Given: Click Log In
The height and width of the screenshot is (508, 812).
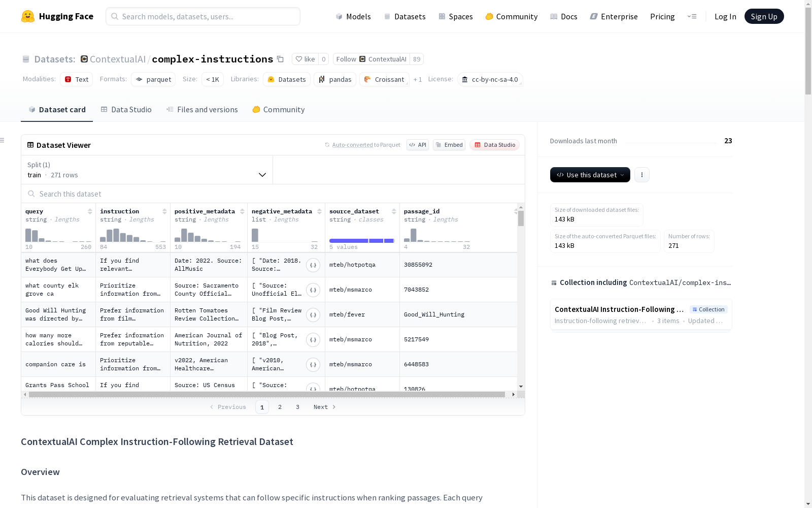Looking at the screenshot, I should pyautogui.click(x=725, y=16).
